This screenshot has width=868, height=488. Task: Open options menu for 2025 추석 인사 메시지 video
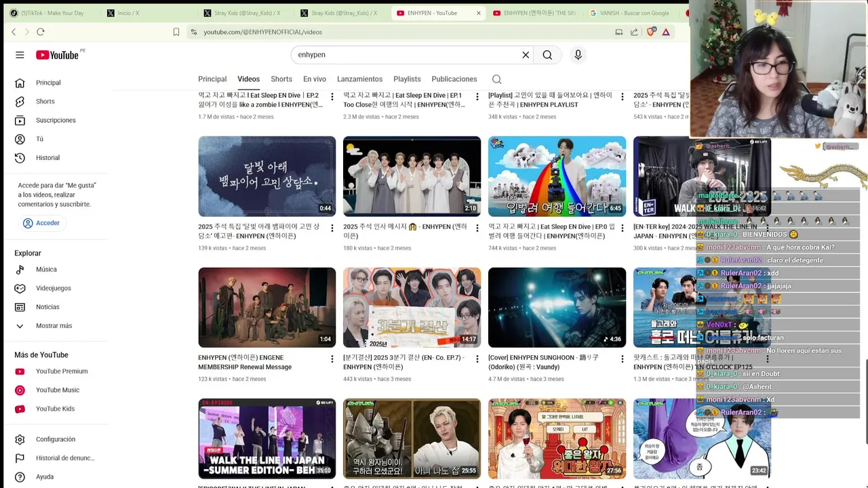(x=477, y=228)
